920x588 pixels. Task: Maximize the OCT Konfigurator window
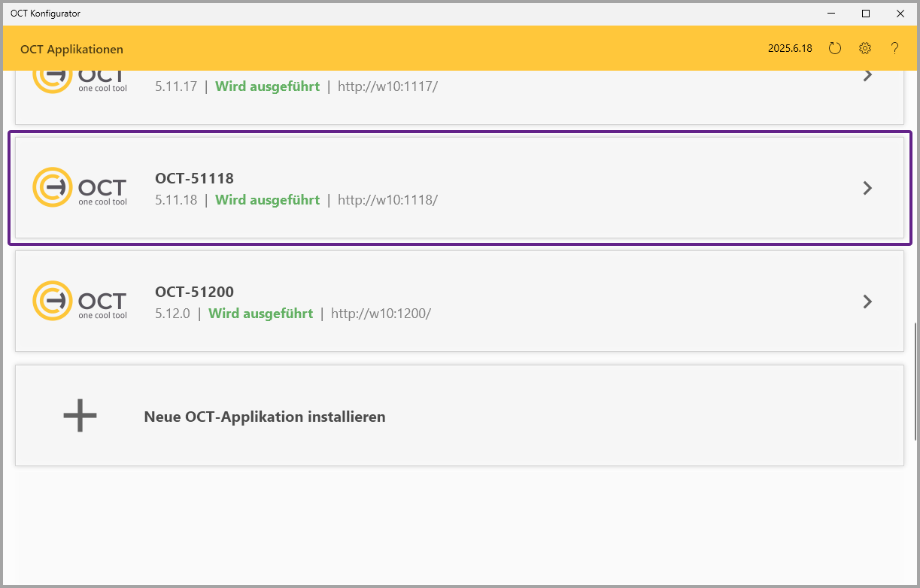(866, 14)
